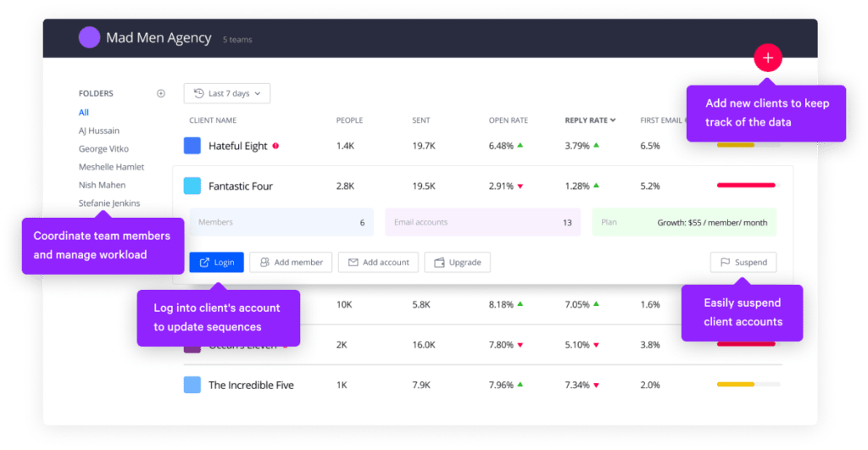Screen dimensions: 868x450
Task: Select the All folder
Action: pos(84,113)
